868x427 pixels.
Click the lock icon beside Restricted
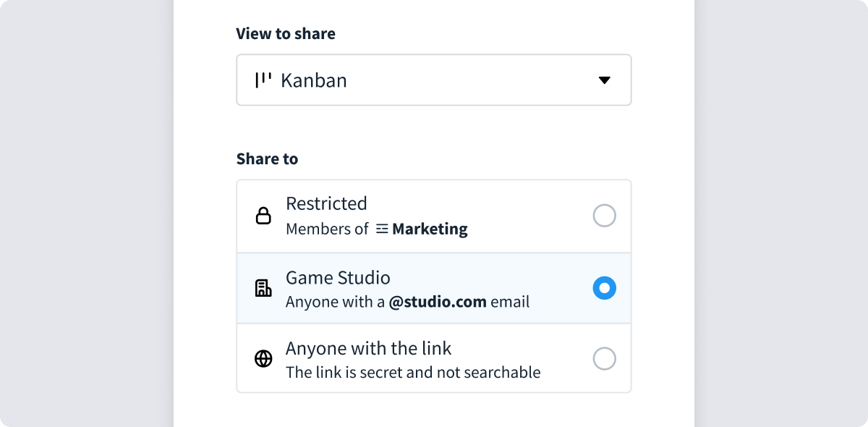pyautogui.click(x=263, y=216)
